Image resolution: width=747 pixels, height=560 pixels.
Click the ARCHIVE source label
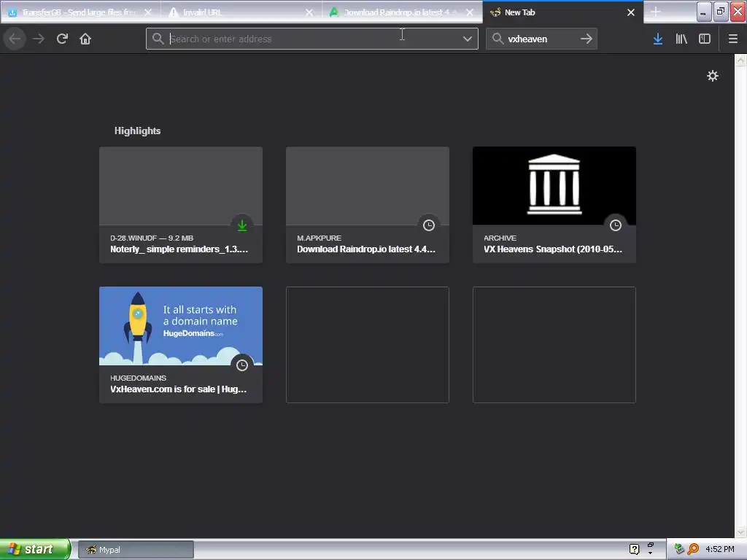(x=500, y=238)
